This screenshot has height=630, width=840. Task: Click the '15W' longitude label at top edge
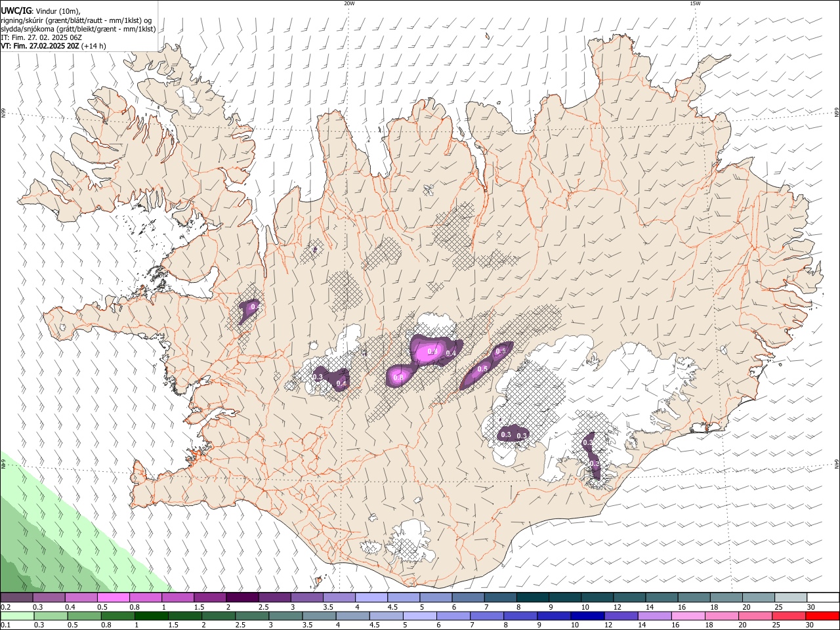(x=695, y=3)
